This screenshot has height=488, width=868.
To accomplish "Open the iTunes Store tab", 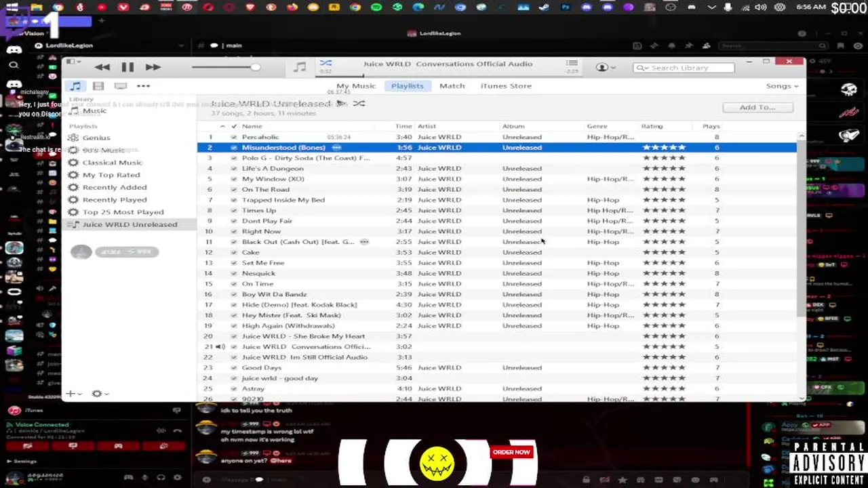I will (506, 86).
